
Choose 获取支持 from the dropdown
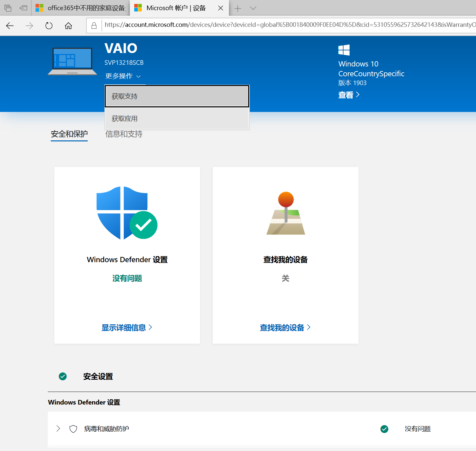coord(177,96)
